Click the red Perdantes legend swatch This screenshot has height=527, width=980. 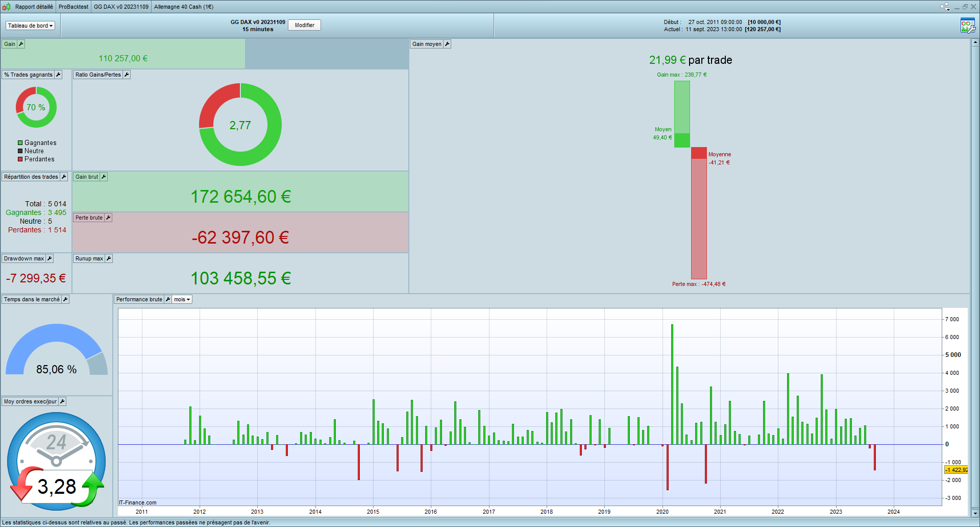tap(20, 159)
